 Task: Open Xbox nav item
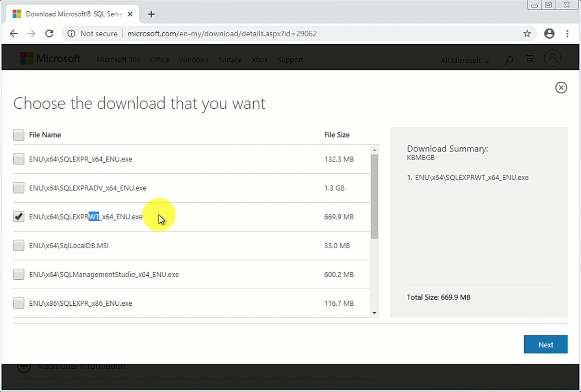(260, 60)
